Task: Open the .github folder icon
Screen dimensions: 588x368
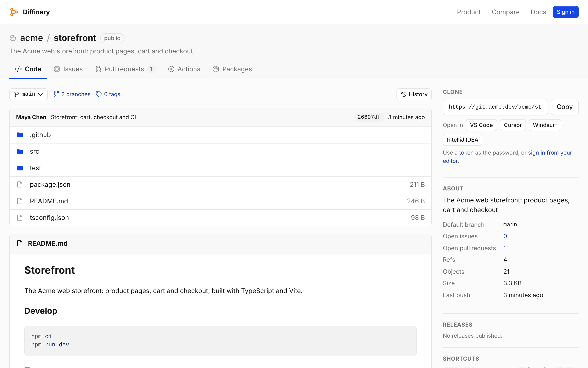Action: [x=20, y=135]
